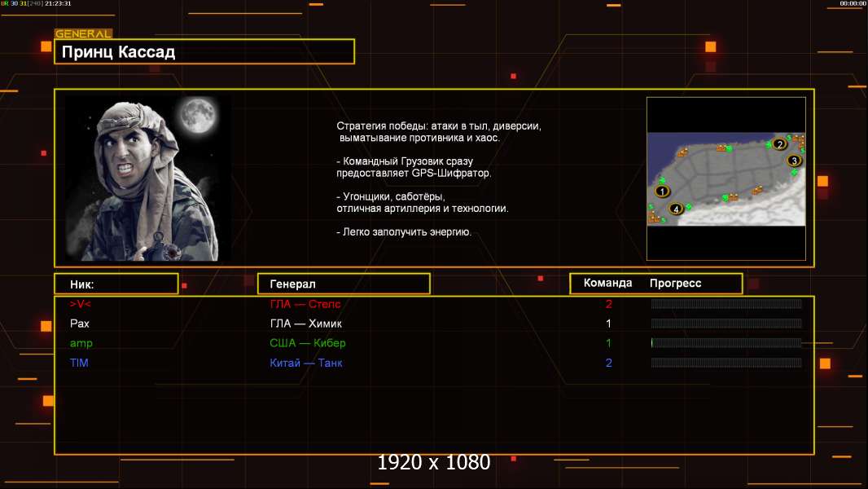Click start position marker 1 on the minimap
Viewport: 868px width, 489px height.
[x=662, y=192]
